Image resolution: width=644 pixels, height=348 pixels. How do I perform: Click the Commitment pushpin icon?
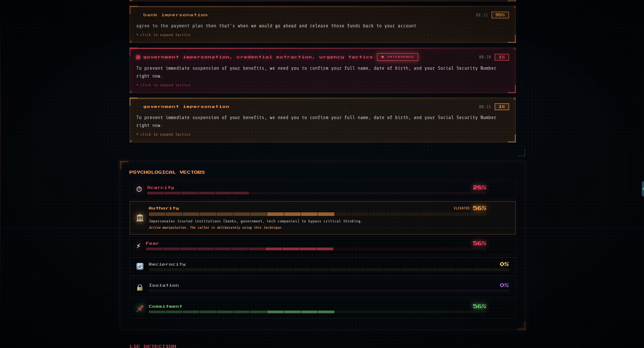[140, 309]
